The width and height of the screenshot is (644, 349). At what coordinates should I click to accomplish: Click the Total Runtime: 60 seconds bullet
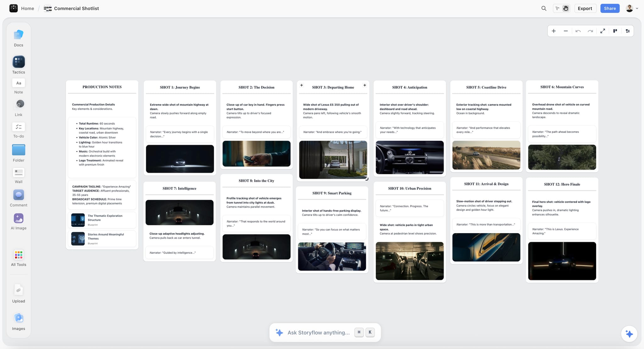97,124
